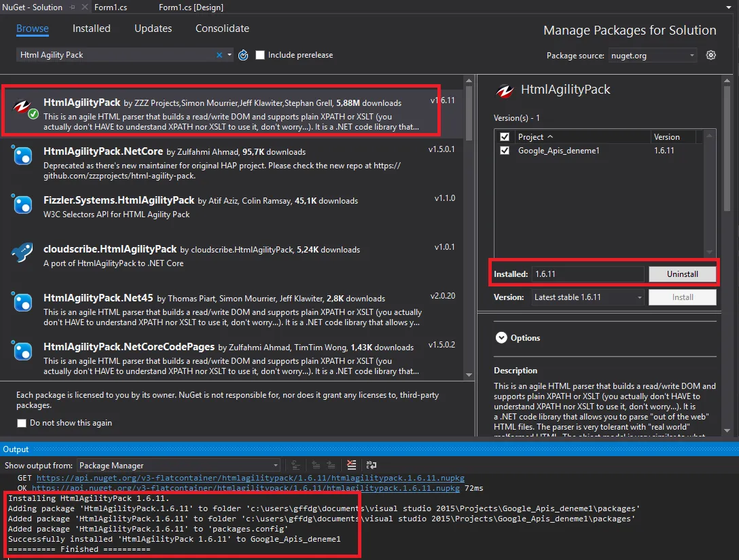Viewport: 739px width, 560px height.
Task: Click the HtmlAgilityPack.Net45 package icon
Action: pyautogui.click(x=22, y=301)
